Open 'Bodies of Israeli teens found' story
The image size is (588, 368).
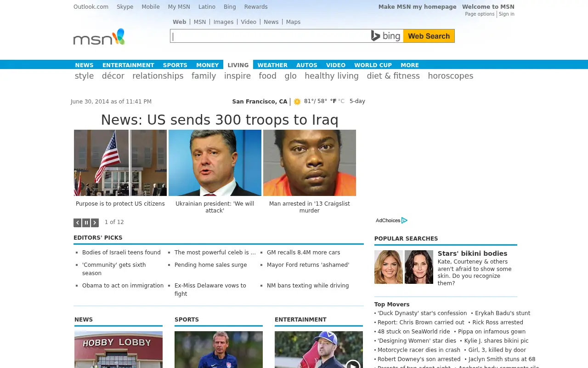(121, 253)
